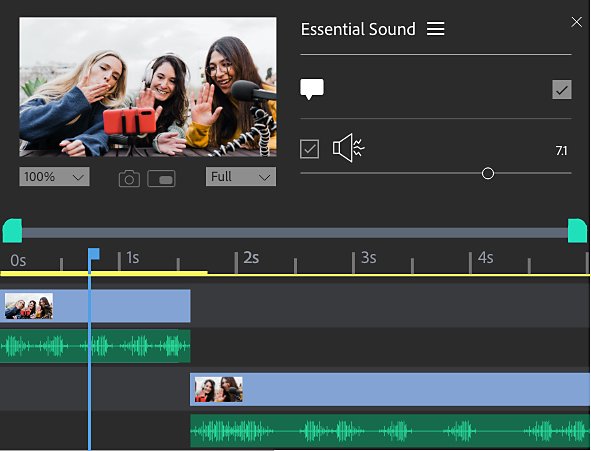591x451 pixels.
Task: Click the blue playhead marker on ruler
Action: (93, 254)
